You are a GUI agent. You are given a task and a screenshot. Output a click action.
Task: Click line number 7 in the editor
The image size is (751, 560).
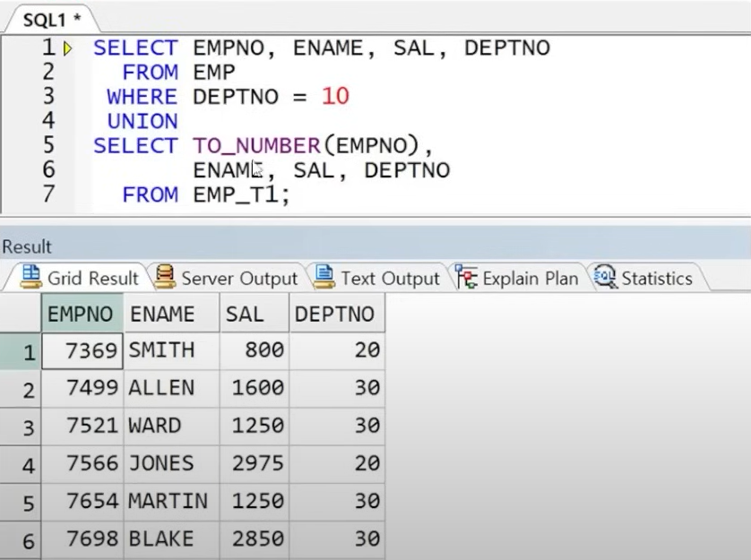(48, 194)
